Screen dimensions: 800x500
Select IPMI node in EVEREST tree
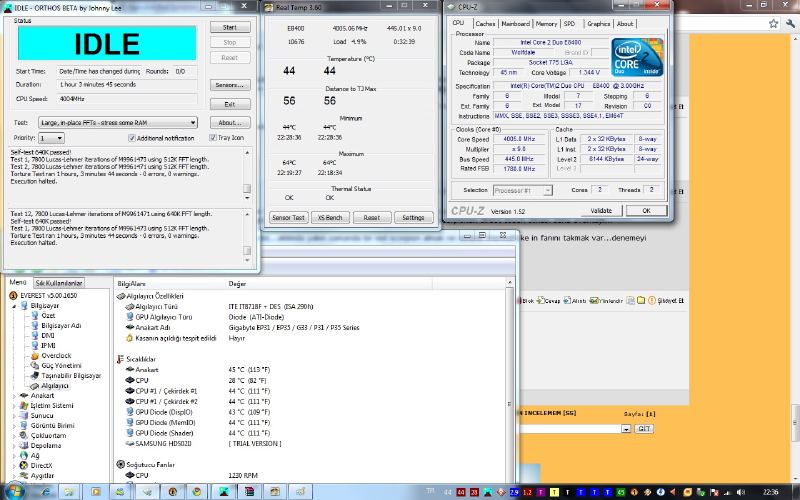pyautogui.click(x=48, y=345)
